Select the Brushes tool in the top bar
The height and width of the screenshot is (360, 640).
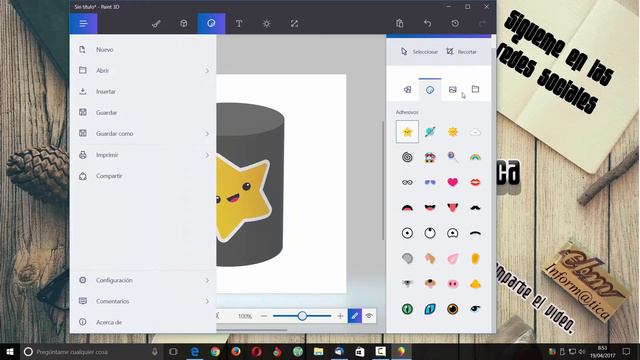coord(156,24)
